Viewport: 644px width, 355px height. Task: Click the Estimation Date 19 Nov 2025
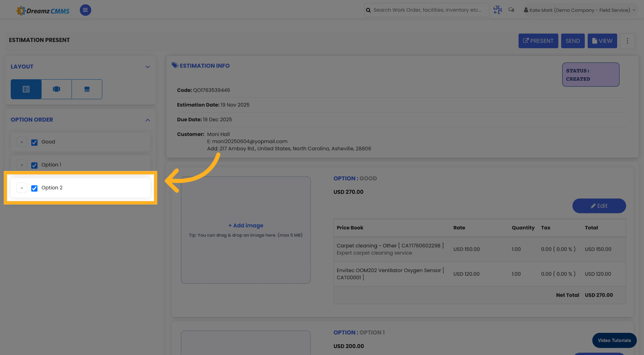(x=213, y=105)
